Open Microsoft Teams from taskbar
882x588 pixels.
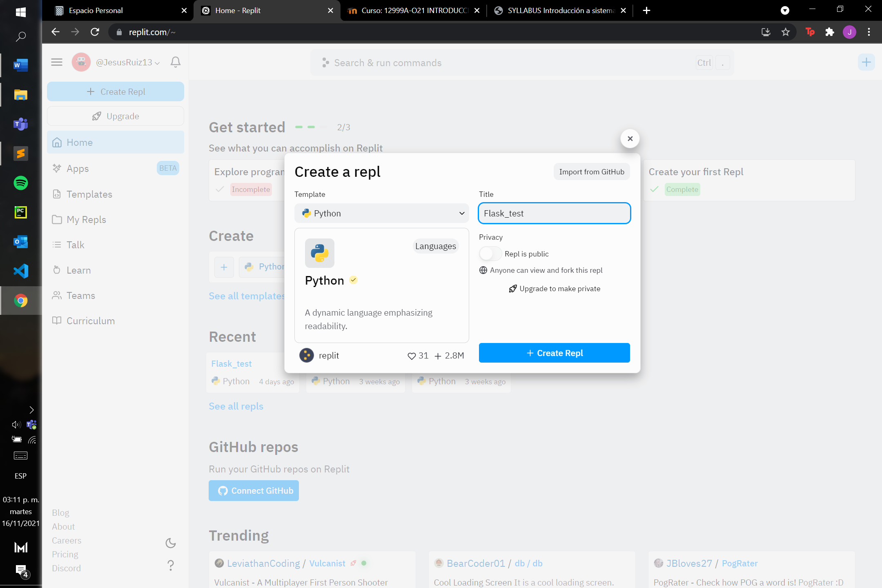[x=21, y=124]
